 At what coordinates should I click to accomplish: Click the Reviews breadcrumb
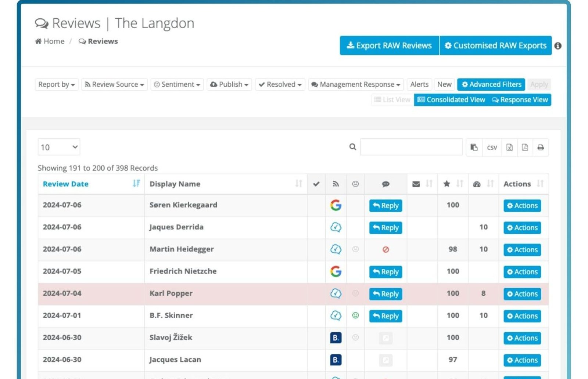(98, 41)
